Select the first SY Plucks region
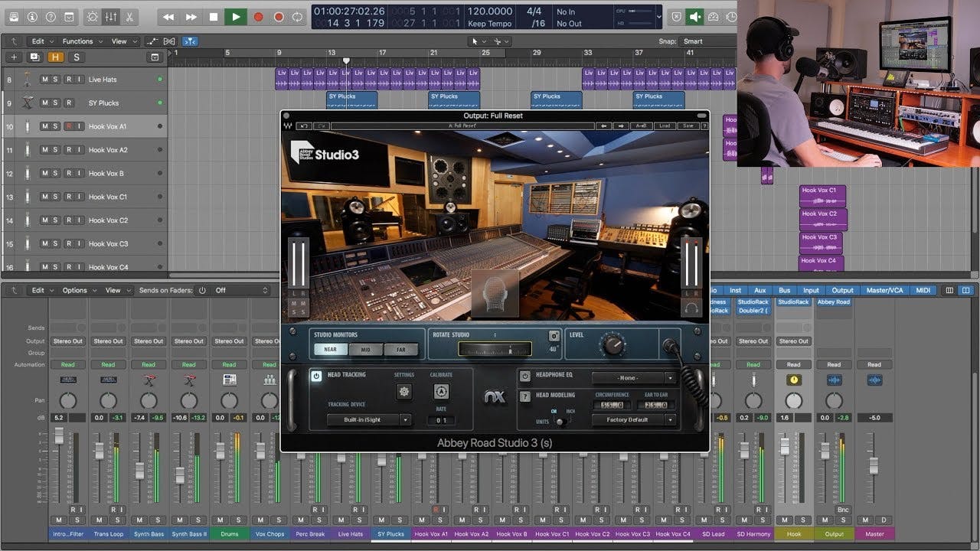 click(x=352, y=100)
